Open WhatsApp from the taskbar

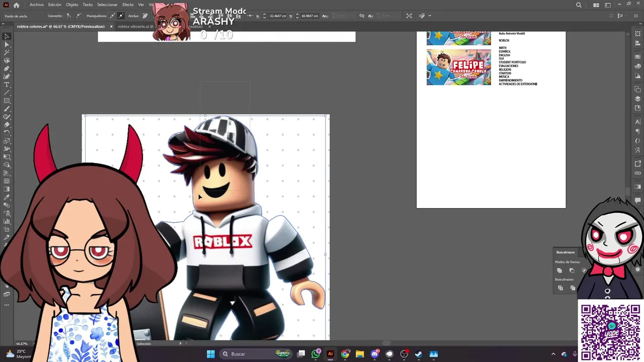click(x=315, y=354)
